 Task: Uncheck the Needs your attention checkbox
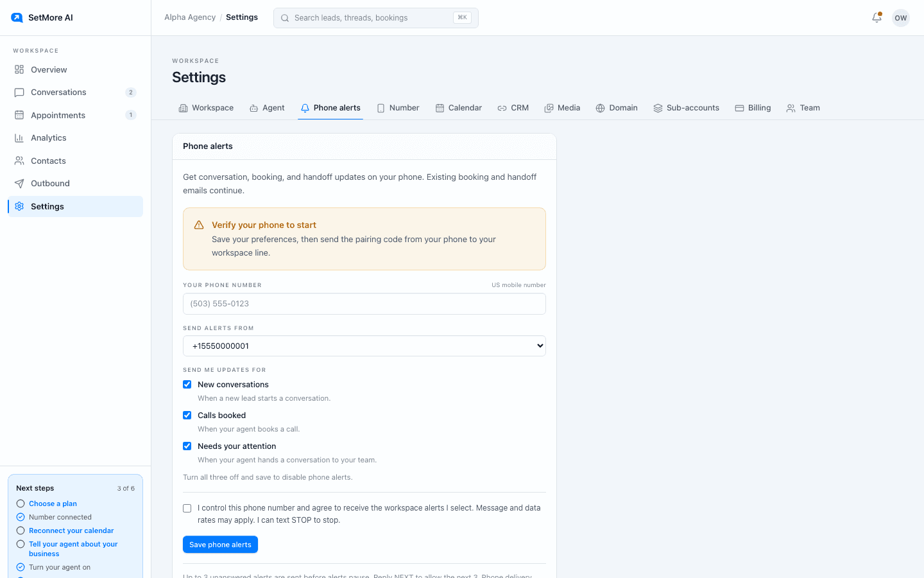pos(187,446)
